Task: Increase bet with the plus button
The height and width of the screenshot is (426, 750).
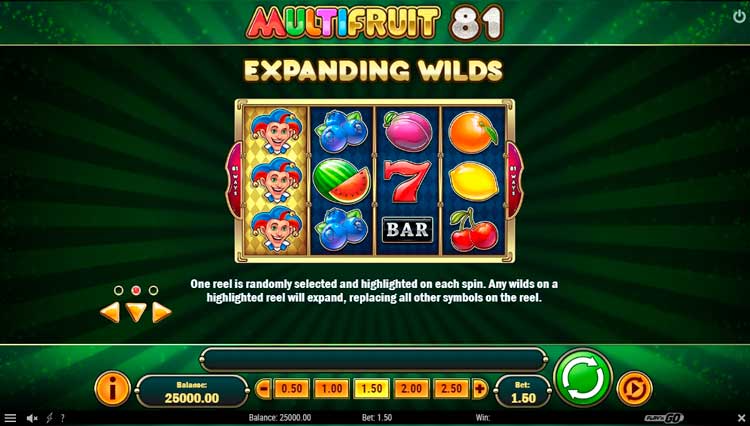Action: point(480,389)
